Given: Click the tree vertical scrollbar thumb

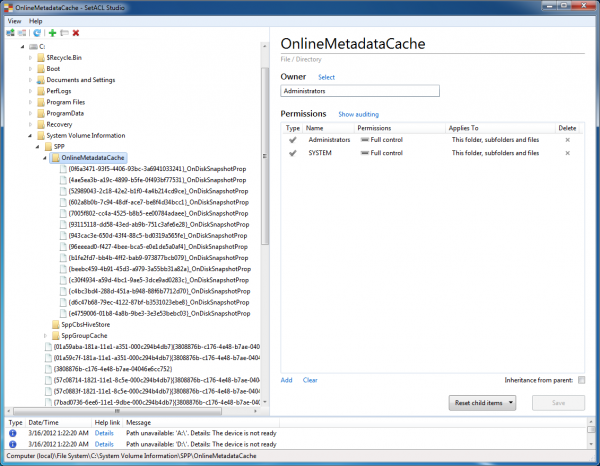Looking at the screenshot, I should point(264,156).
